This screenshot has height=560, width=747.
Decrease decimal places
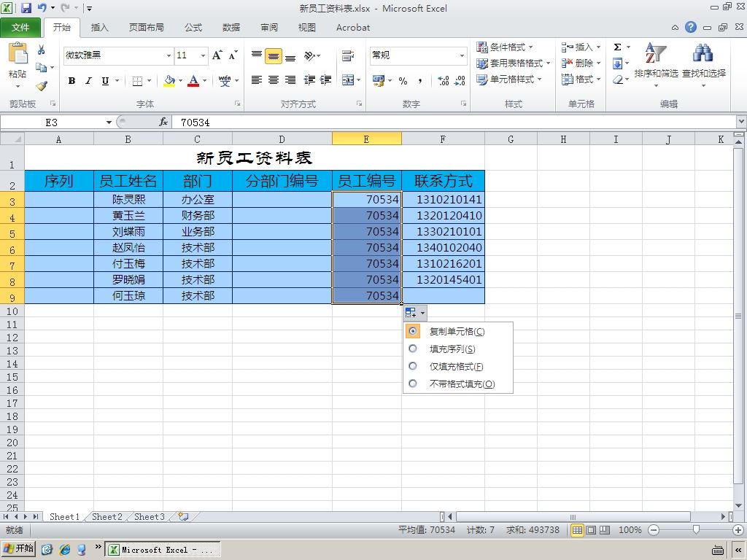(x=460, y=81)
